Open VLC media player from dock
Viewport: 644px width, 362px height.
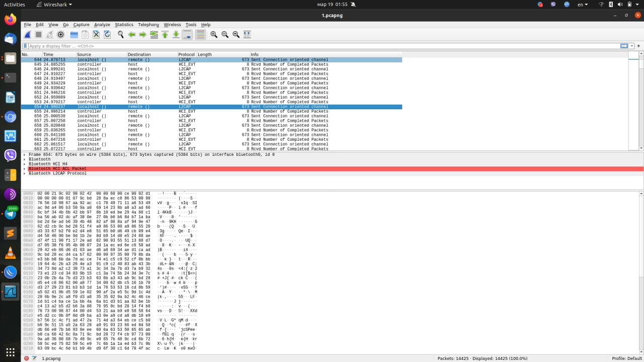(10, 253)
